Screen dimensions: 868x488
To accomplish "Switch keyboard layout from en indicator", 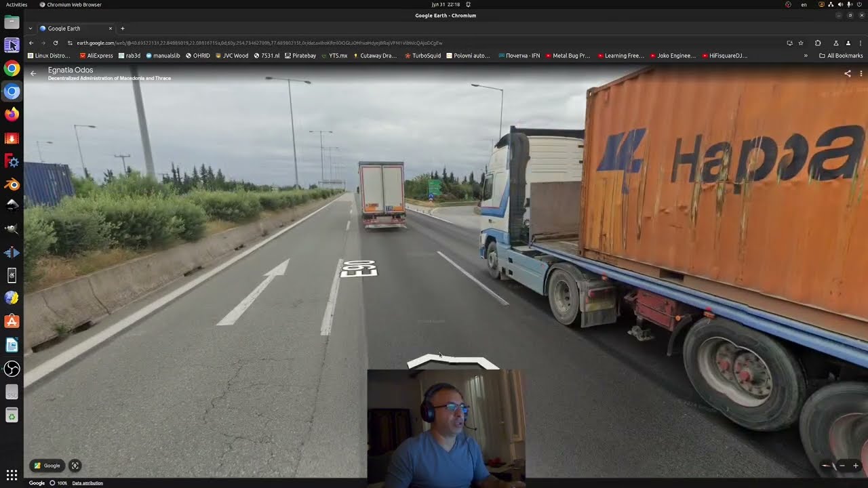I will (x=804, y=5).
